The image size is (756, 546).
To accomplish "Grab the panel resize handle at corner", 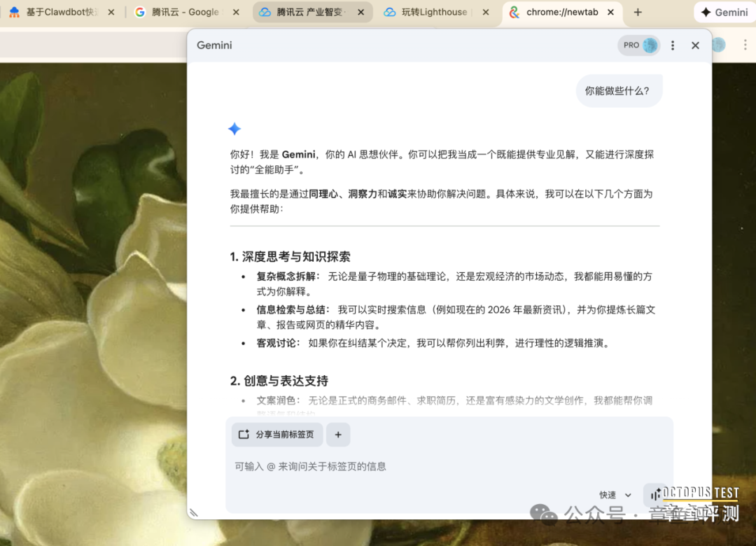I will [194, 512].
